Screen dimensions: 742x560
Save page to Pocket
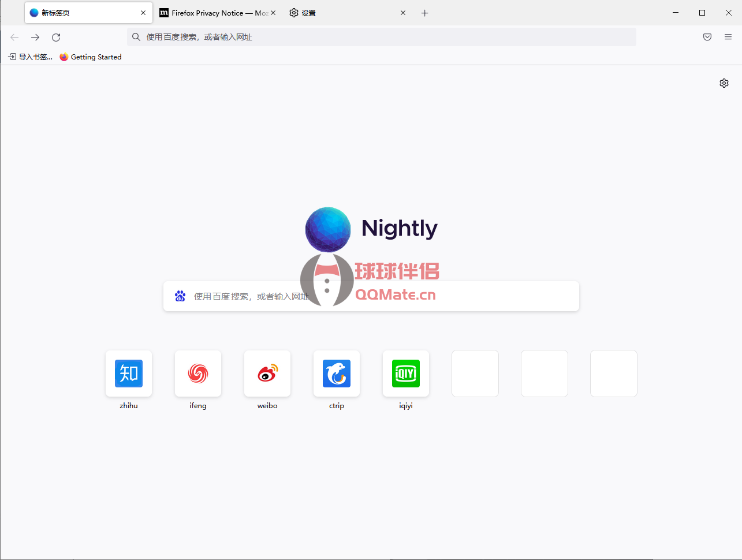pos(707,37)
